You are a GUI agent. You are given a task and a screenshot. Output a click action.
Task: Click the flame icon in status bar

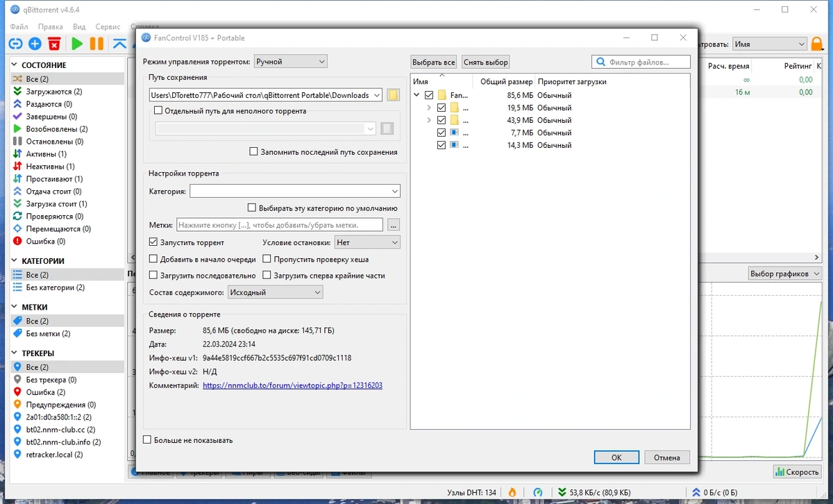tap(512, 492)
